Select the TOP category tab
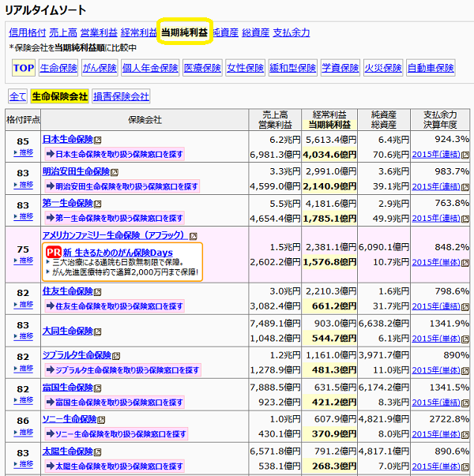474x476 pixels. coord(24,68)
